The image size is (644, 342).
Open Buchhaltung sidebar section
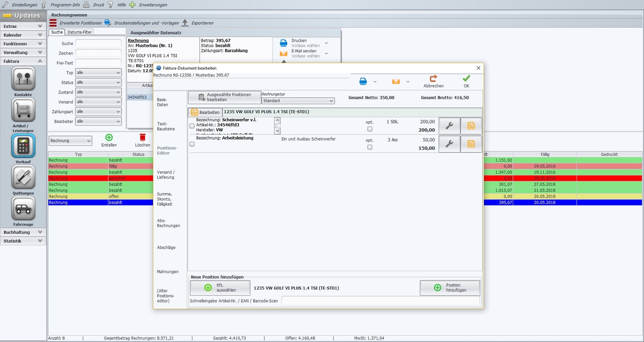23,232
